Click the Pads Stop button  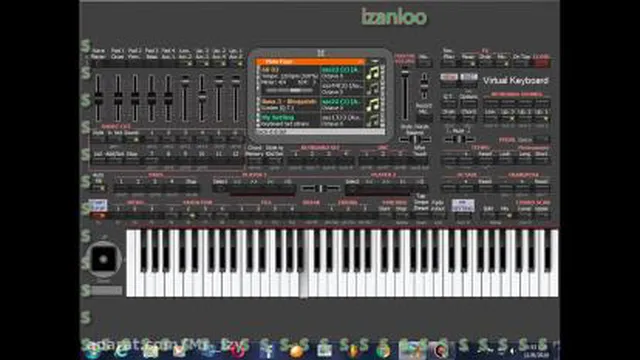(x=191, y=188)
